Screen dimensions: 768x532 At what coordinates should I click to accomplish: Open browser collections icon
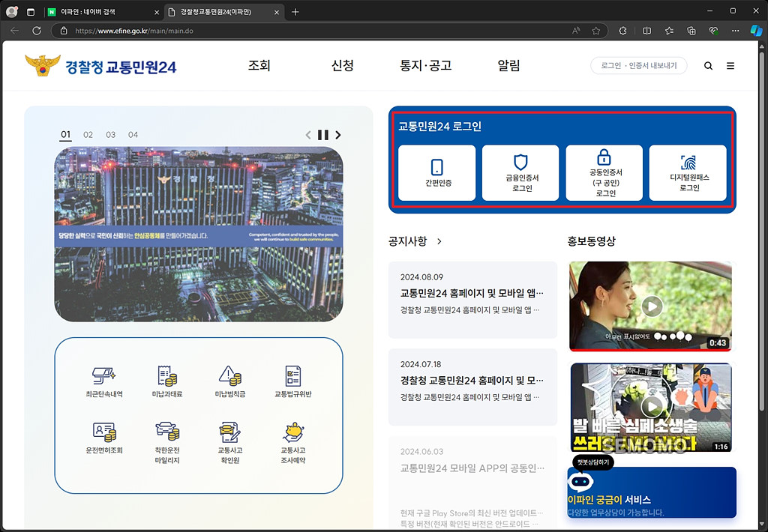691,31
